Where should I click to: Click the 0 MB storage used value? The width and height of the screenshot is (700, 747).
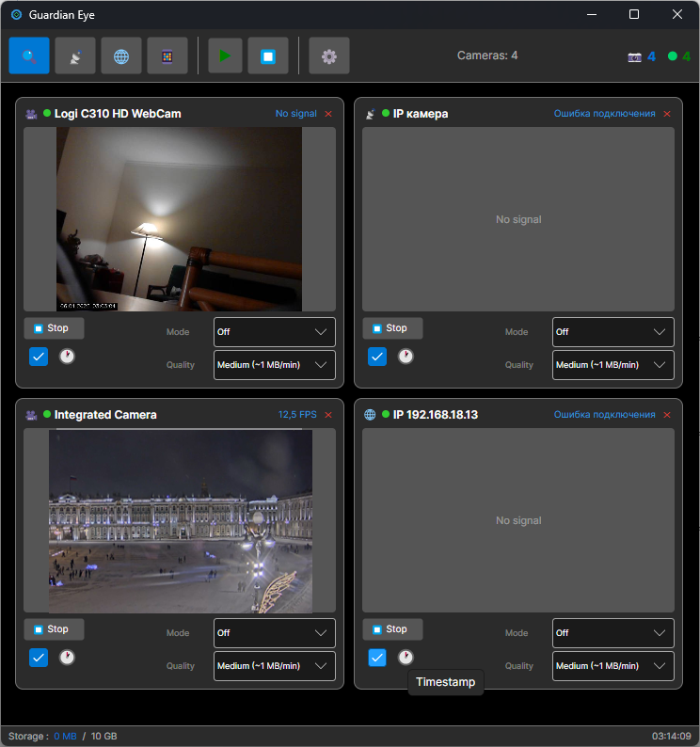click(65, 736)
